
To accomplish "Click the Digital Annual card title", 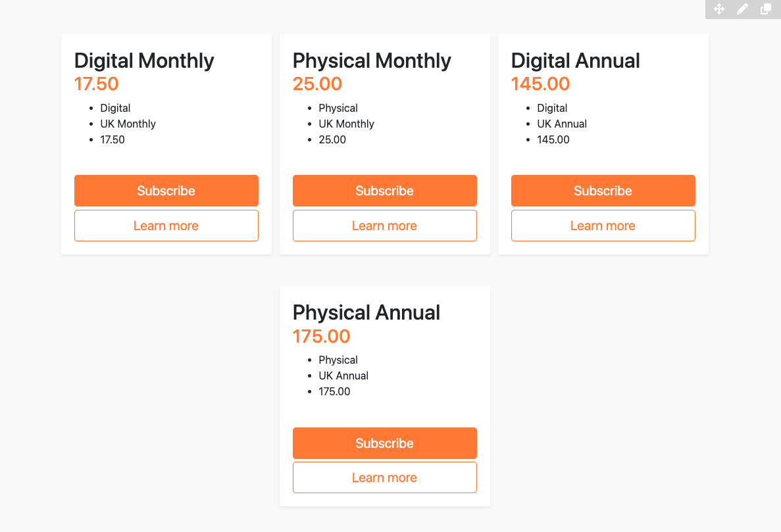I will click(x=575, y=60).
